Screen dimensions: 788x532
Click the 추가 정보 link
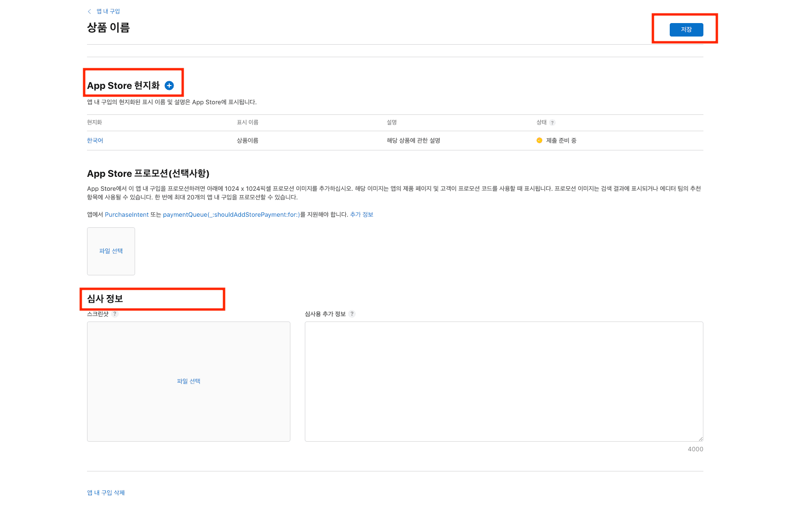362,215
